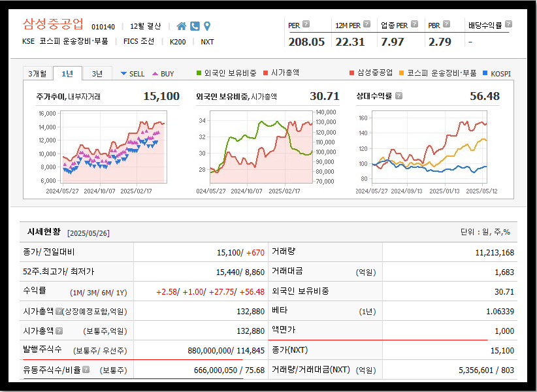Switch chart period to 3개월 tab
537x392 pixels.
[x=37, y=74]
